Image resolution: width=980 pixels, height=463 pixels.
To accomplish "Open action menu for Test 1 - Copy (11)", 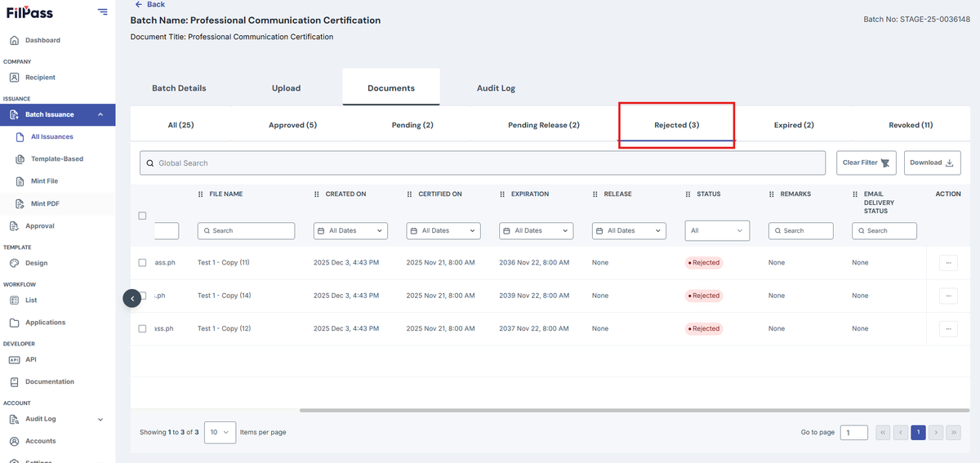I will click(948, 263).
